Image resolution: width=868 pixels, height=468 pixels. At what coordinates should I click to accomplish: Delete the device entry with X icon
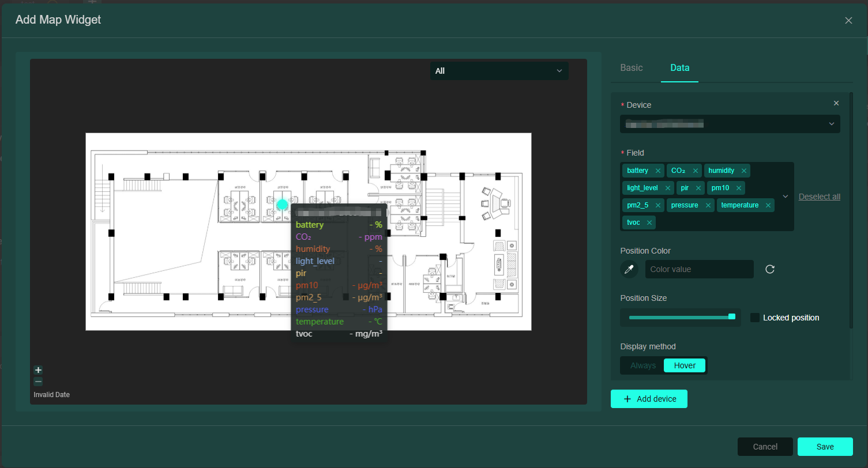(836, 103)
